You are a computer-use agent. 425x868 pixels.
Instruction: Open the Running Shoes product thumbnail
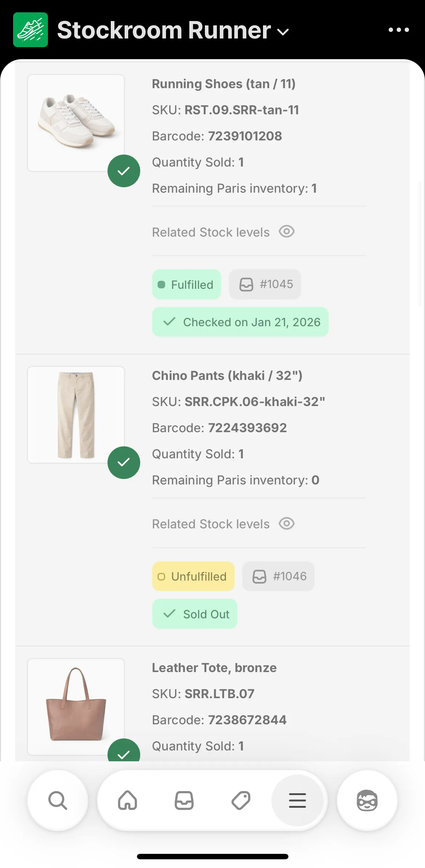[76, 123]
